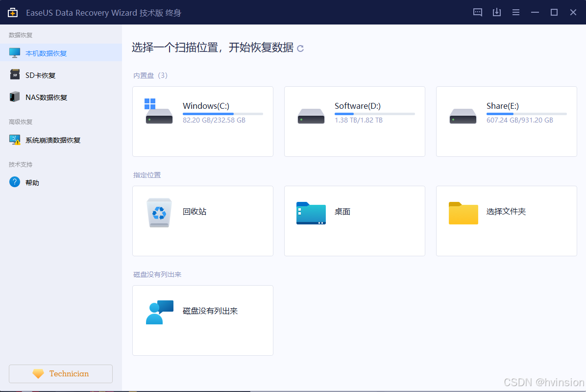Select 本机数据恢复 in the sidebar

click(x=61, y=53)
